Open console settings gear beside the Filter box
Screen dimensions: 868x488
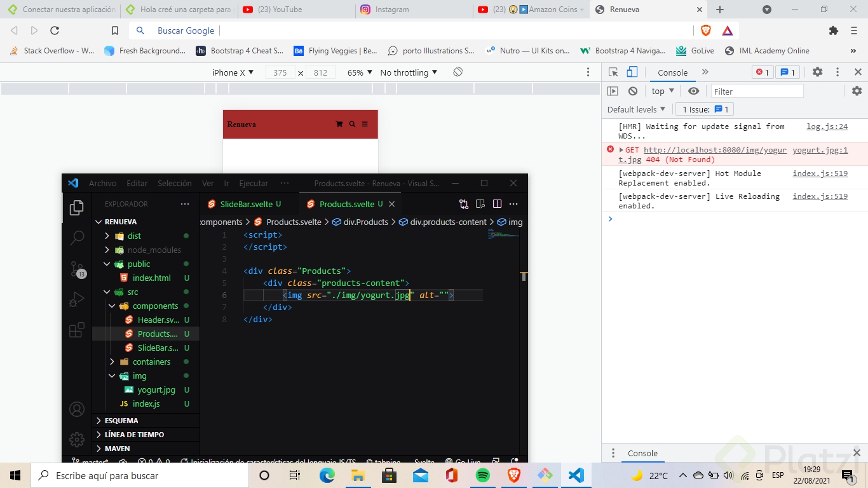point(857,91)
